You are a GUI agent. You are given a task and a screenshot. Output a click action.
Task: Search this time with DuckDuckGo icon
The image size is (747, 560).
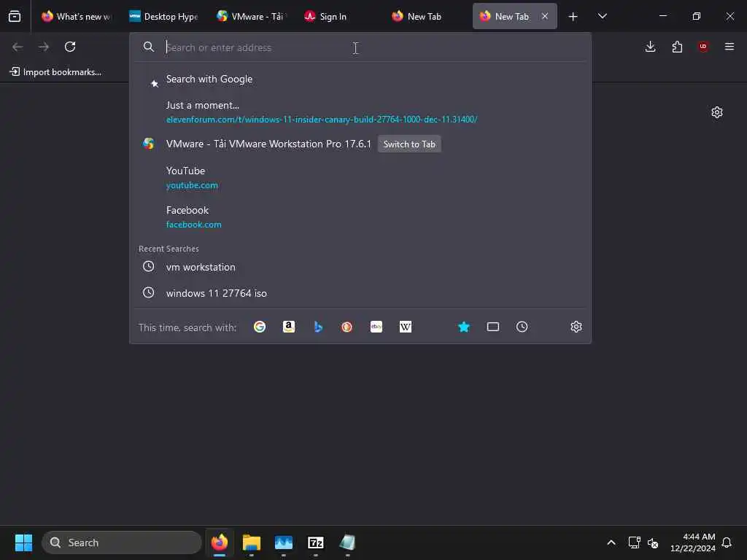(x=347, y=327)
